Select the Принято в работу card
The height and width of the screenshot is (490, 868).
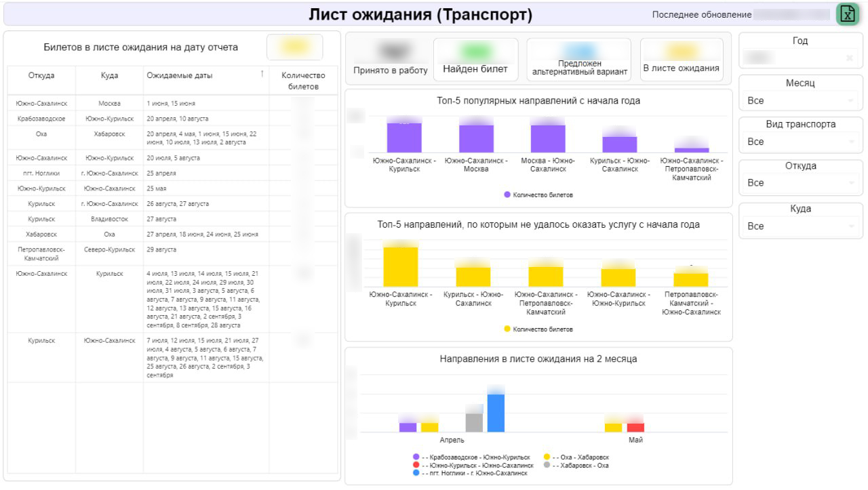click(x=390, y=60)
